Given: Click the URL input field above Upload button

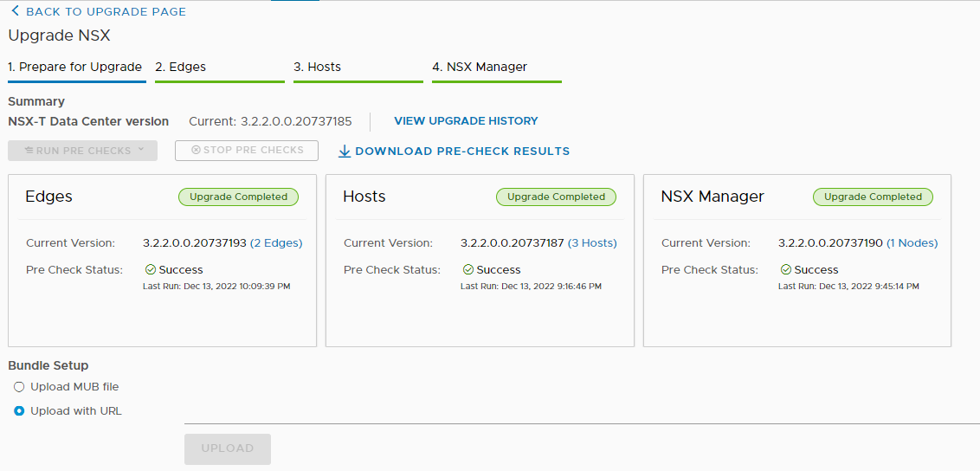Looking at the screenshot, I should coord(582,415).
